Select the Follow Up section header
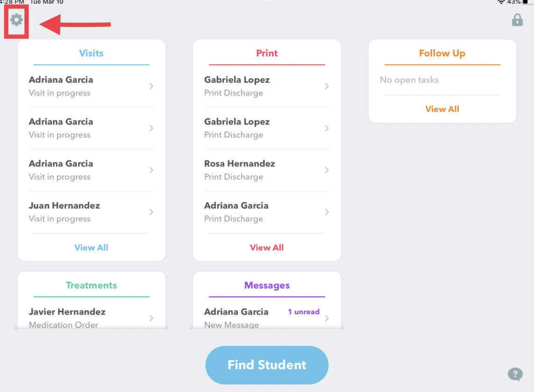This screenshot has height=392, width=534. [x=442, y=53]
